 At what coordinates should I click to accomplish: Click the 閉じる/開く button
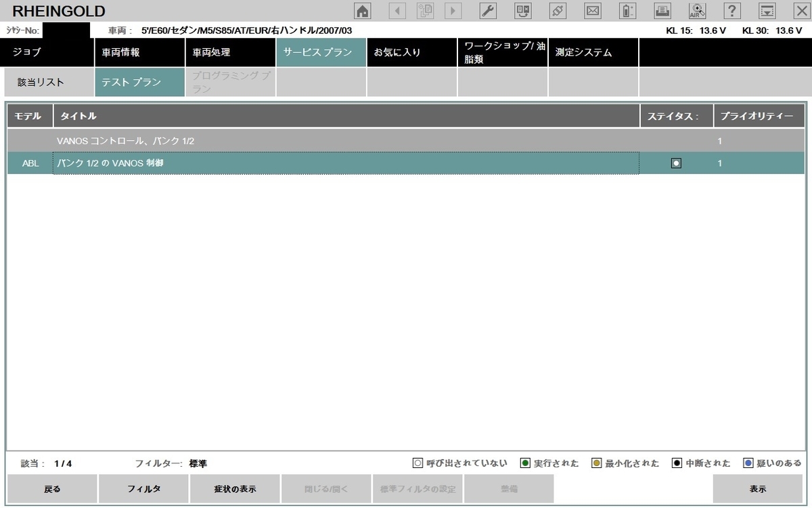326,488
